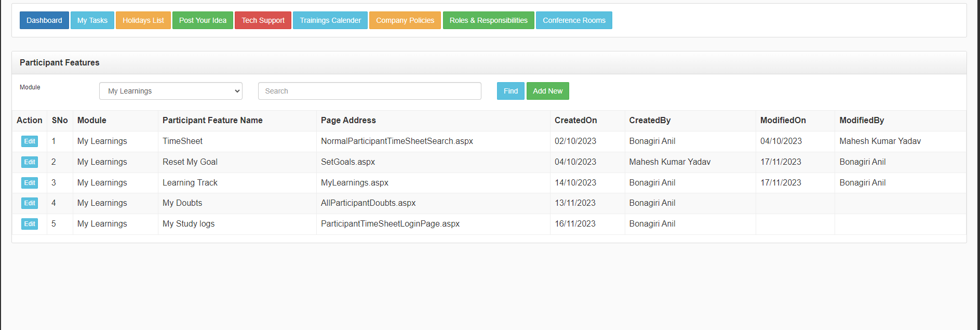Click Add New feature button
The image size is (980, 330).
[x=547, y=91]
